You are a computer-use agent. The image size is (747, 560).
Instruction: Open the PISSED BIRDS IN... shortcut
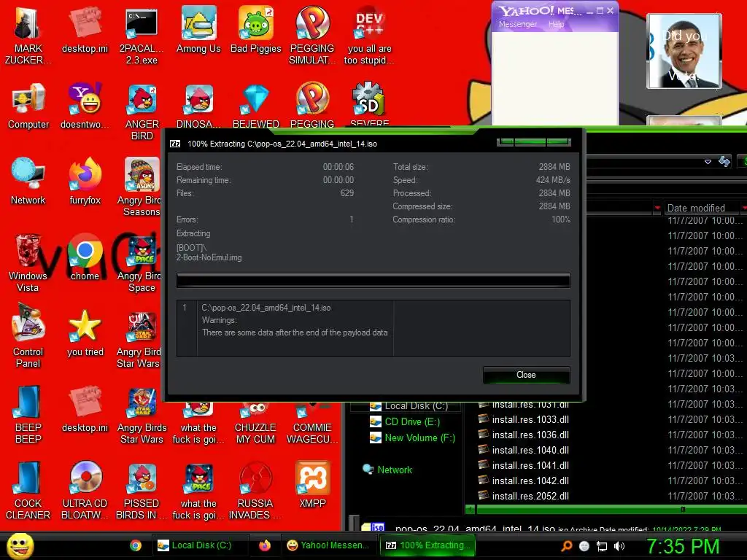[x=142, y=491]
